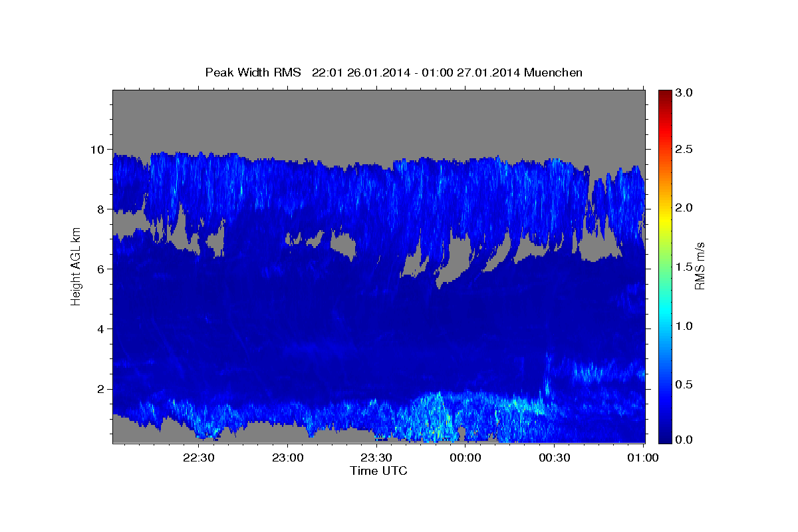Select the 22:30 time tick label

[199, 458]
